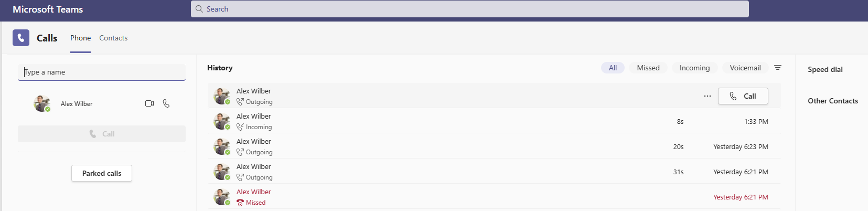Switch to the Contacts tab
This screenshot has height=211, width=868.
click(x=113, y=38)
